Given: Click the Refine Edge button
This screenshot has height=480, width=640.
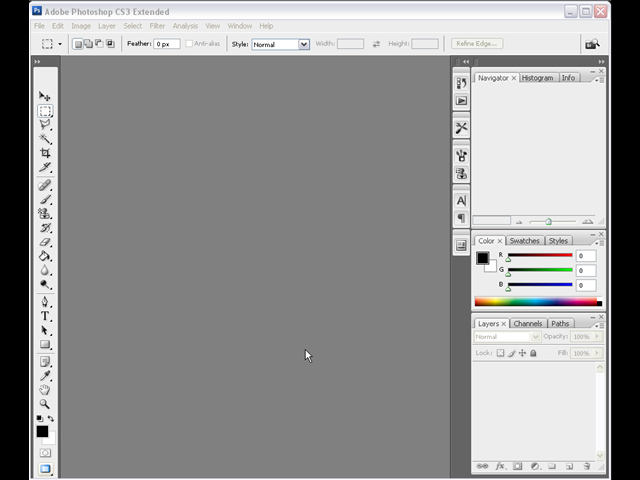Looking at the screenshot, I should pyautogui.click(x=477, y=43).
